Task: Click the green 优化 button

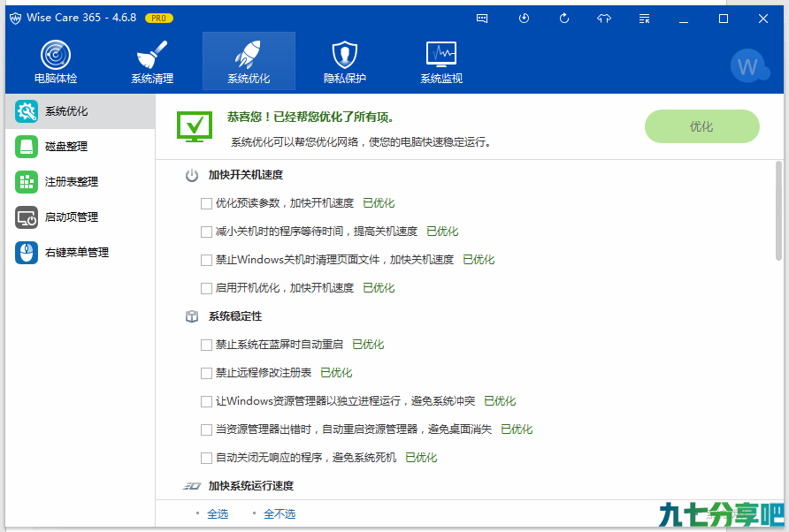Action: 702,126
